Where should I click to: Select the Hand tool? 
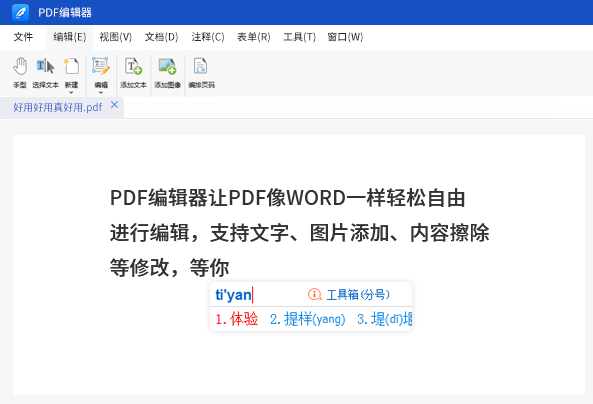20,72
